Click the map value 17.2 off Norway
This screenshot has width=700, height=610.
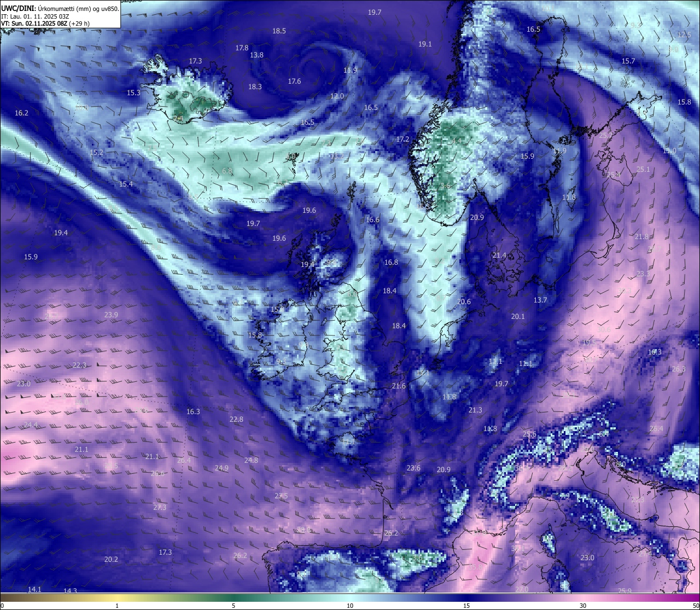pyautogui.click(x=402, y=140)
